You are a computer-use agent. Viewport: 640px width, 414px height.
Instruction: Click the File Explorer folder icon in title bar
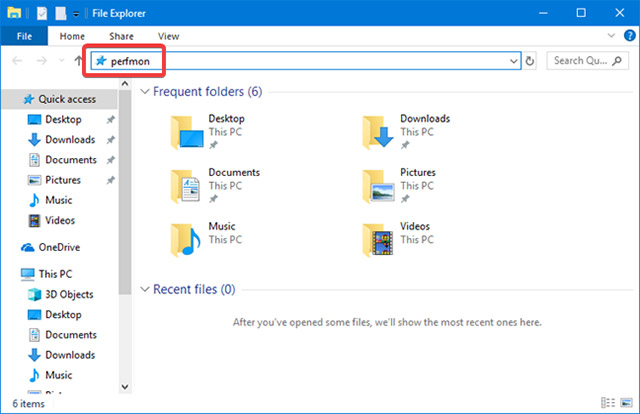(x=14, y=13)
